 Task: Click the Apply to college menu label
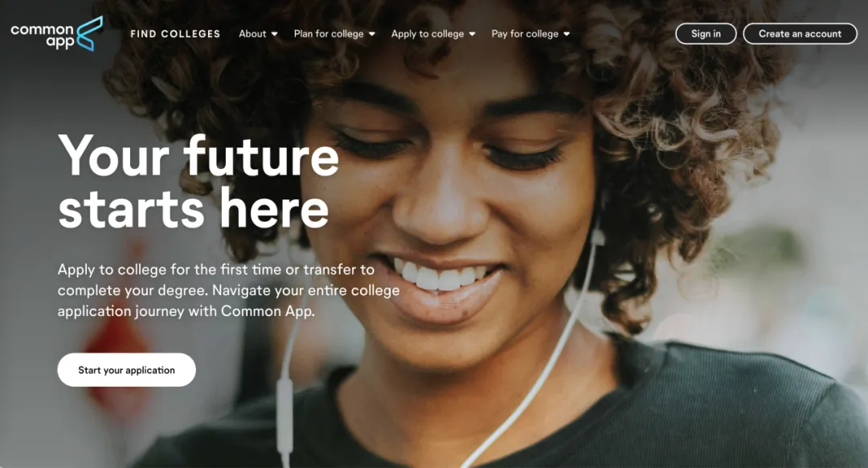pyautogui.click(x=428, y=34)
